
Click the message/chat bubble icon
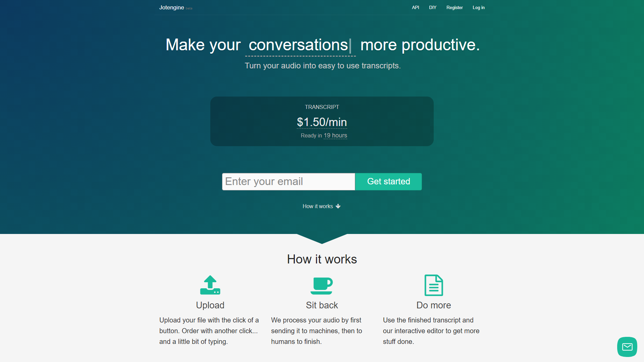pos(628,347)
